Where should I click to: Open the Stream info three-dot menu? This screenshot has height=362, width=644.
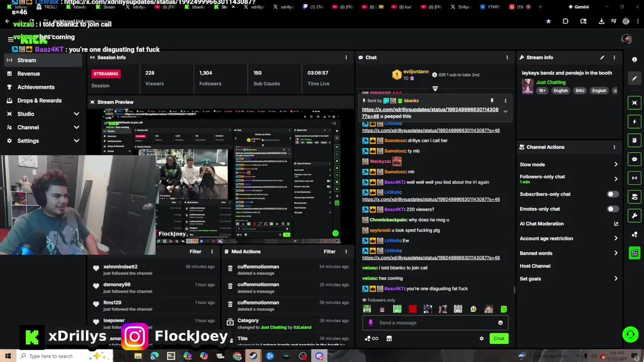click(x=614, y=57)
